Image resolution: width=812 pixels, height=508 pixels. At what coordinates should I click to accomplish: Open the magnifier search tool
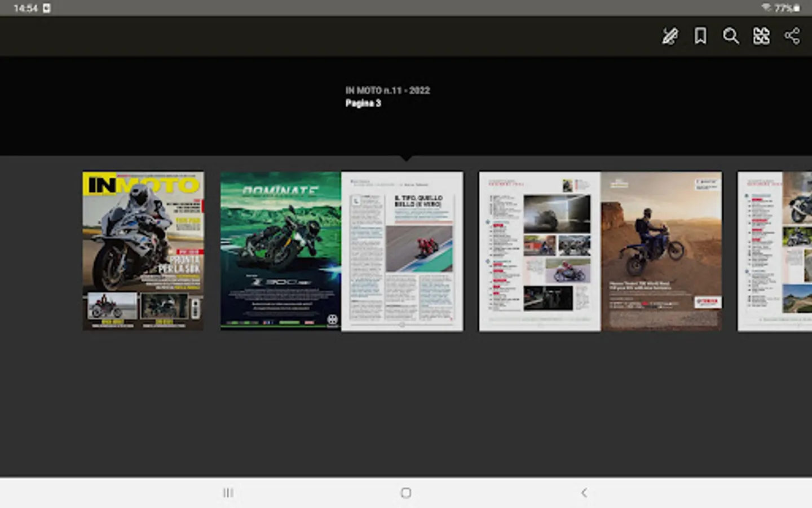[731, 36]
